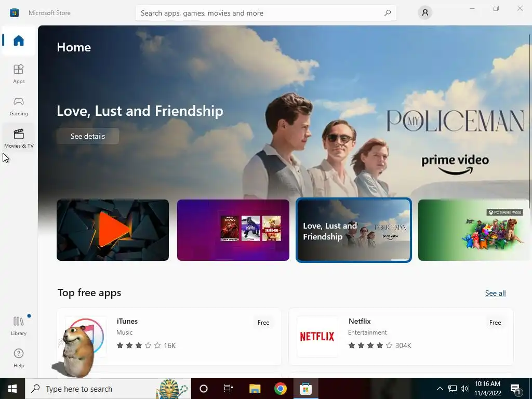Open the taskbar clock and date
This screenshot has height=399, width=532.
pos(487,389)
